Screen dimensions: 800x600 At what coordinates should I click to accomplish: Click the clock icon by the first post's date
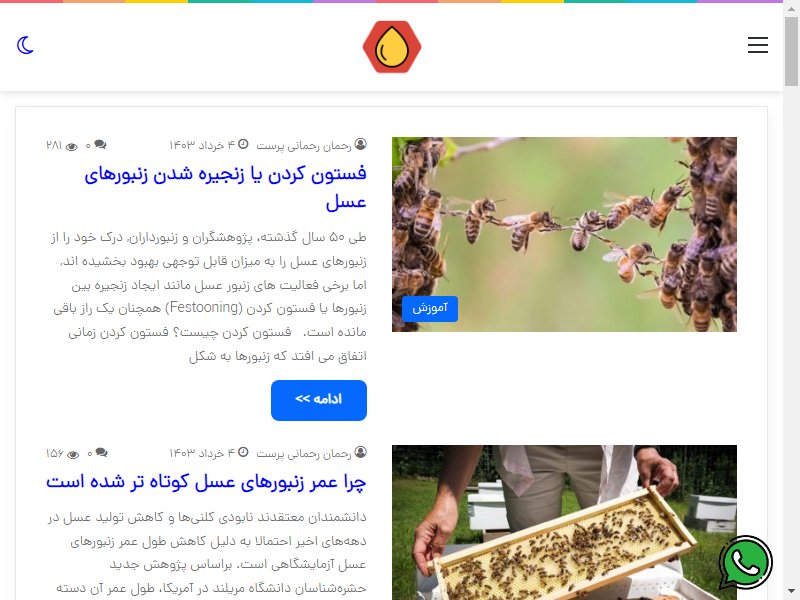(x=243, y=144)
